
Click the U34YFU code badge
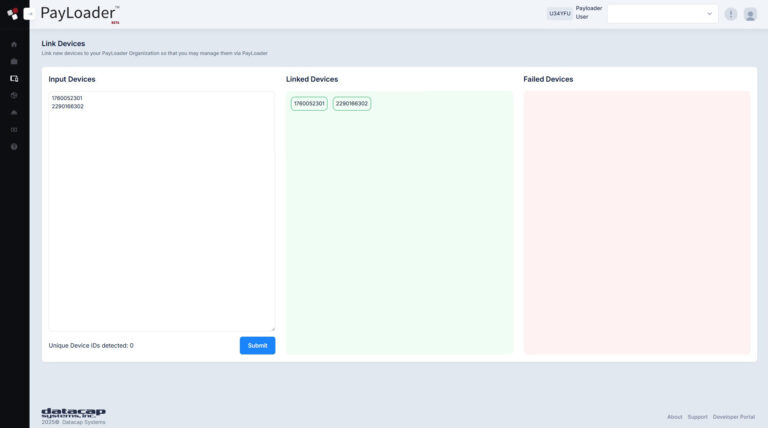point(559,14)
